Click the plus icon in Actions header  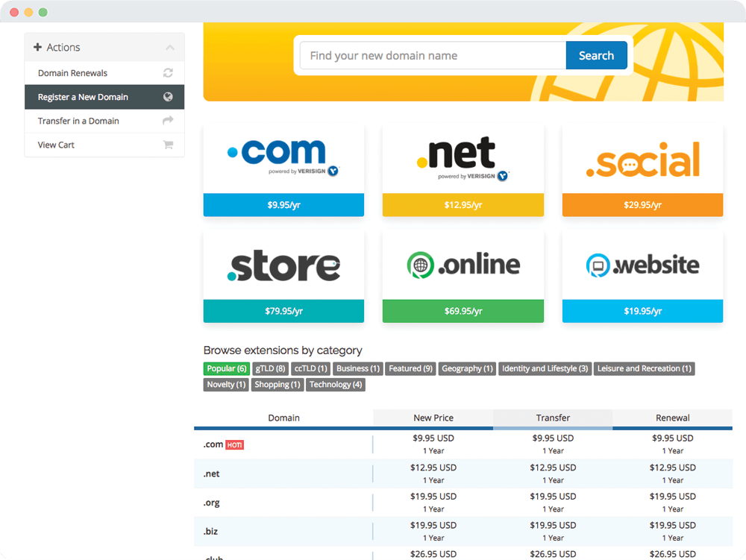[x=38, y=48]
